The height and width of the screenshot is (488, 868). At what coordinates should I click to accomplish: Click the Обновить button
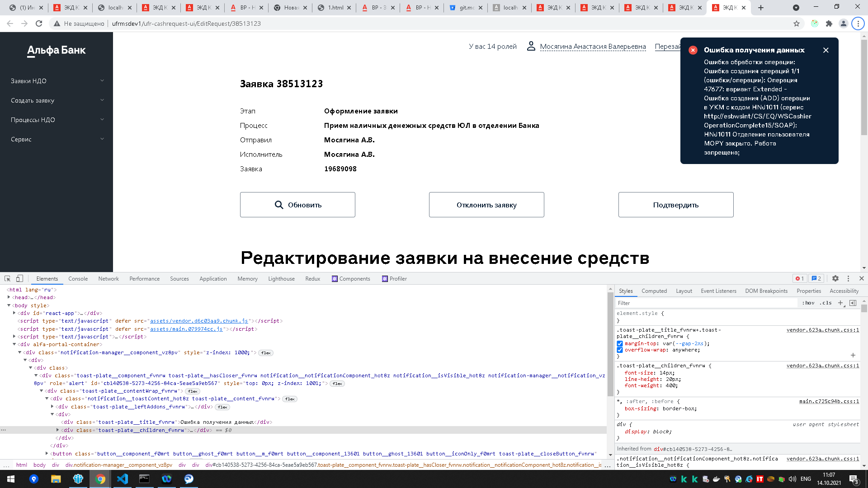297,204
